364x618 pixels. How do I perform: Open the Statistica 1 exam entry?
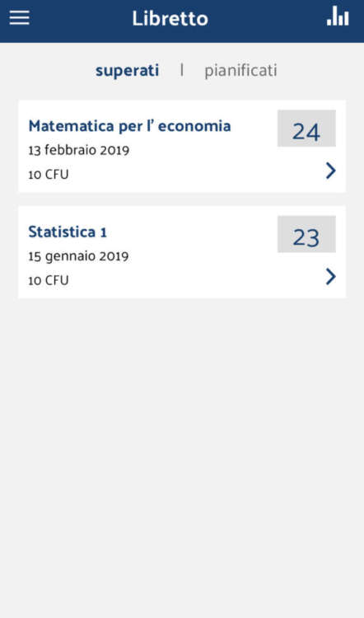(68, 232)
